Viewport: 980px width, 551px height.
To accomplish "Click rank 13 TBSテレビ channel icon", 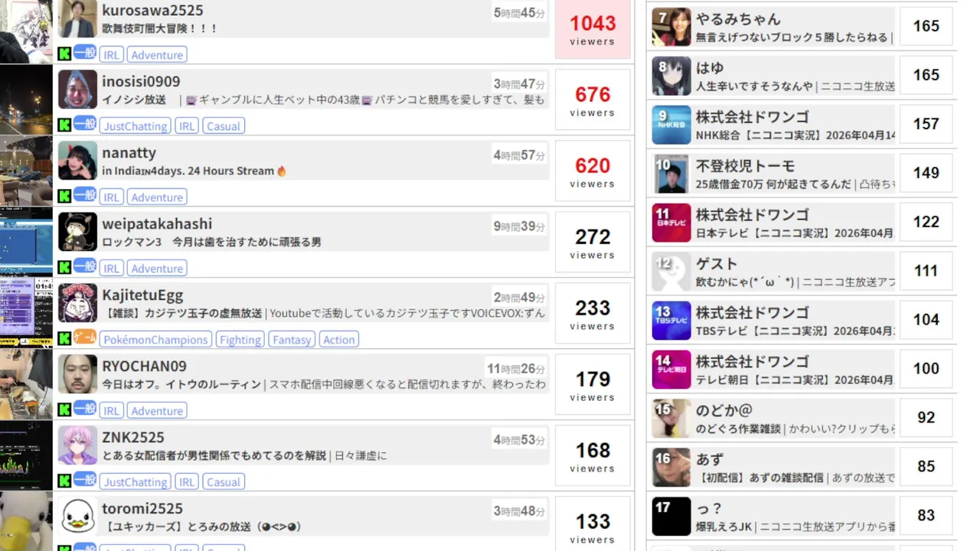I will [671, 321].
